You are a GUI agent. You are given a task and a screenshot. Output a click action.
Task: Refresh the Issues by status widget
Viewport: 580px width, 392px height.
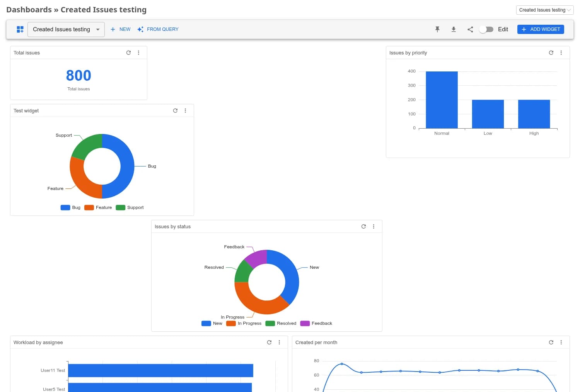point(363,226)
